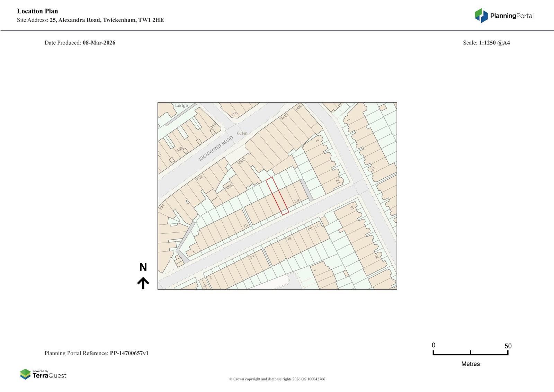The width and height of the screenshot is (554, 392).
Task: Click the PlanningPortal logo icon
Action: pos(481,16)
